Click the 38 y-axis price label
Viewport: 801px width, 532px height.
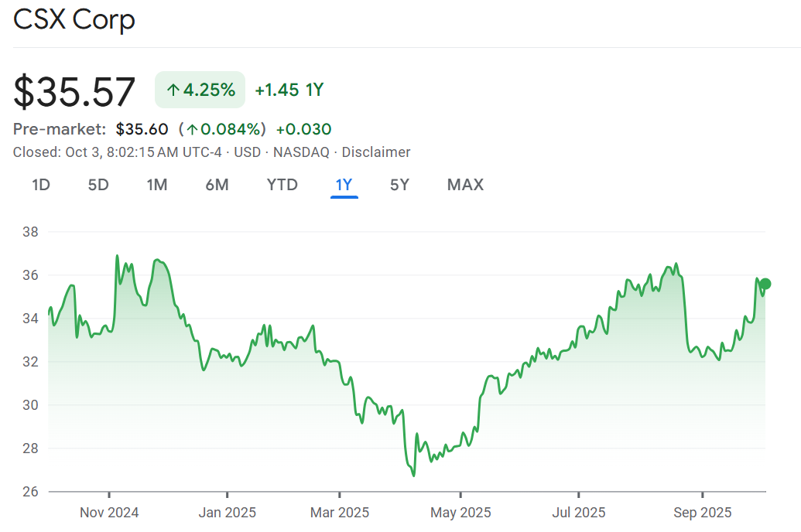pos(31,232)
